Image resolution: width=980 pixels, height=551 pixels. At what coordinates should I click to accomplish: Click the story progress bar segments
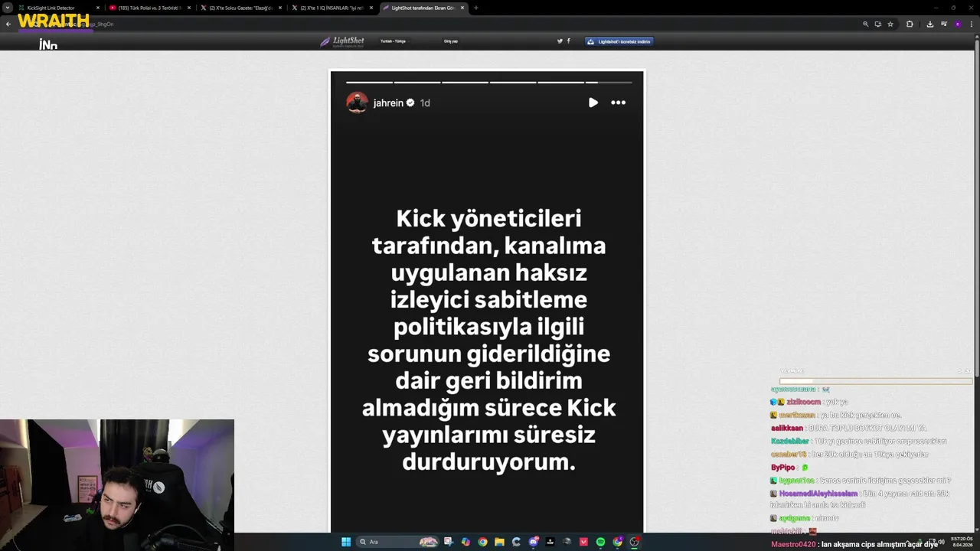pyautogui.click(x=488, y=82)
